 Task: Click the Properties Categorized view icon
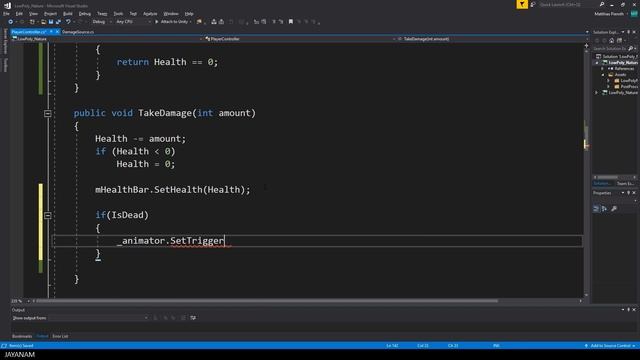point(596,209)
